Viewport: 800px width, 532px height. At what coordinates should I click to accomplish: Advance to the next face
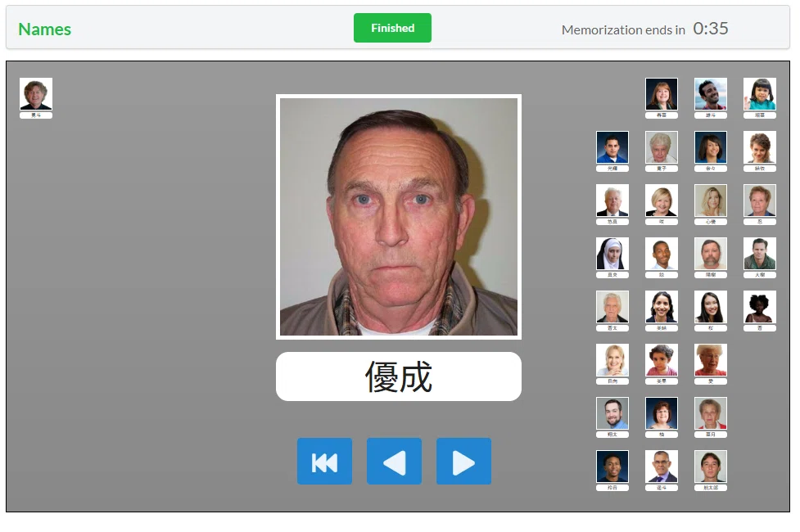(x=463, y=461)
